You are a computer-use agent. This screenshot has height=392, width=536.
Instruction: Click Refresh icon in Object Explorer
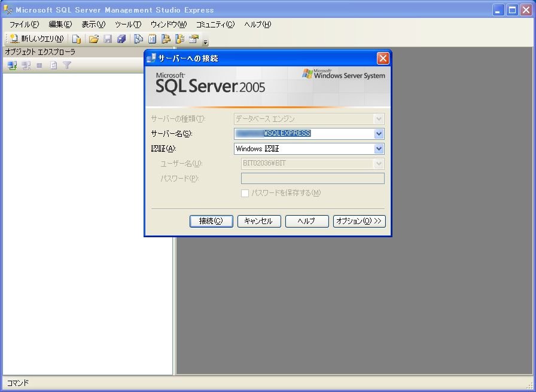coord(53,65)
